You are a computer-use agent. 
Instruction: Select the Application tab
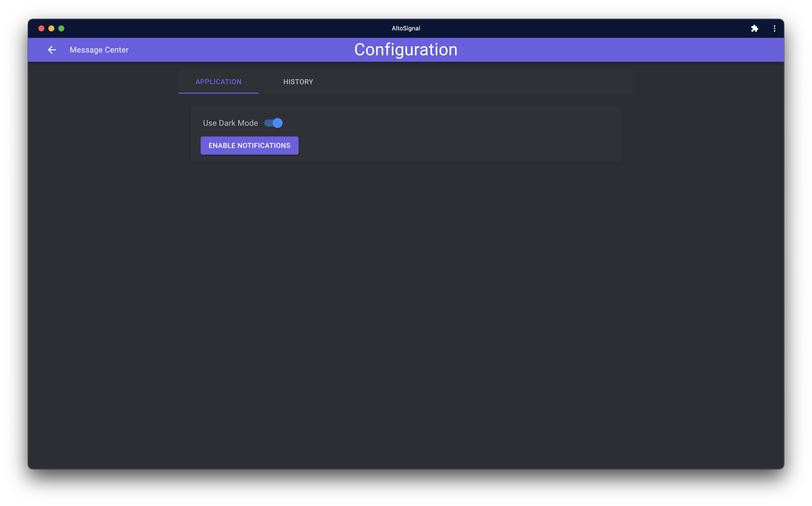coord(218,82)
